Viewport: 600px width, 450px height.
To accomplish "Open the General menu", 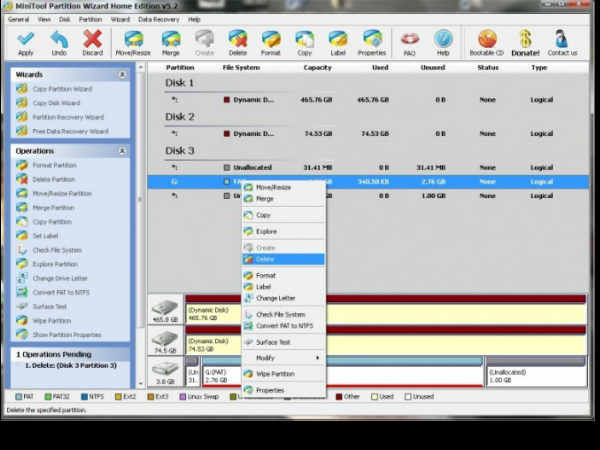I will (x=18, y=20).
